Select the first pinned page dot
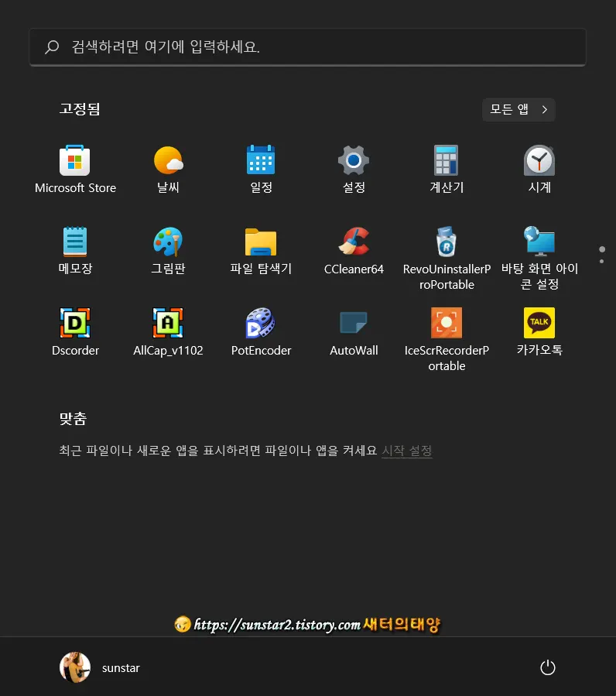616x696 pixels. point(602,249)
